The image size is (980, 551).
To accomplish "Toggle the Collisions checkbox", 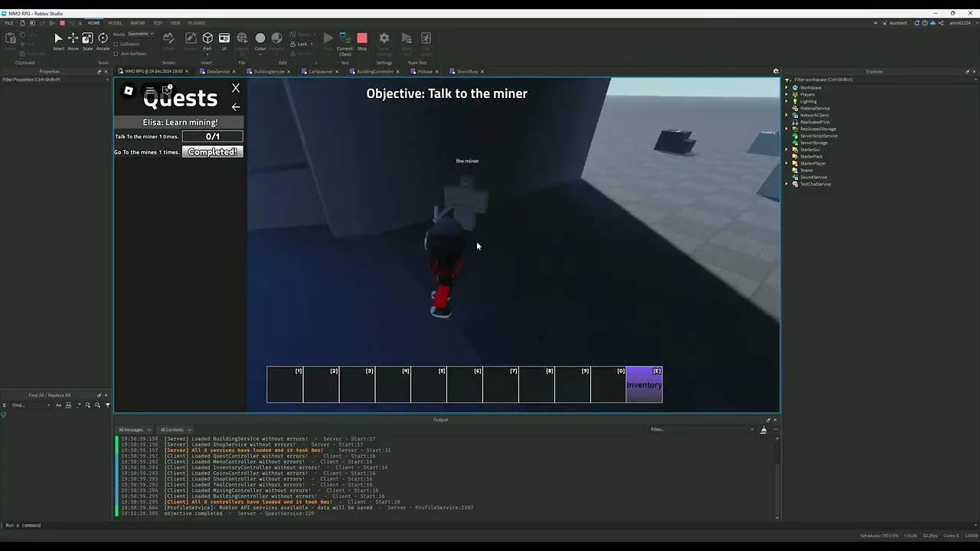I will [116, 44].
